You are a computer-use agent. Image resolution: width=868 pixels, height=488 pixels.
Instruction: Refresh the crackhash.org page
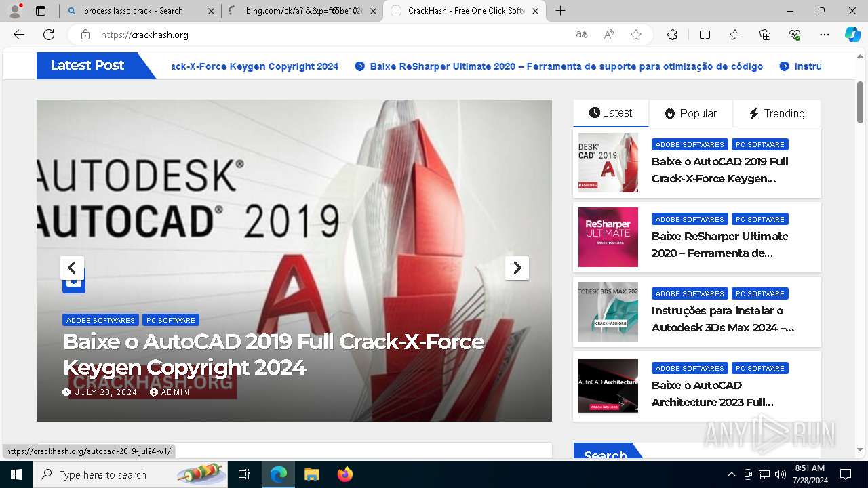tap(49, 35)
